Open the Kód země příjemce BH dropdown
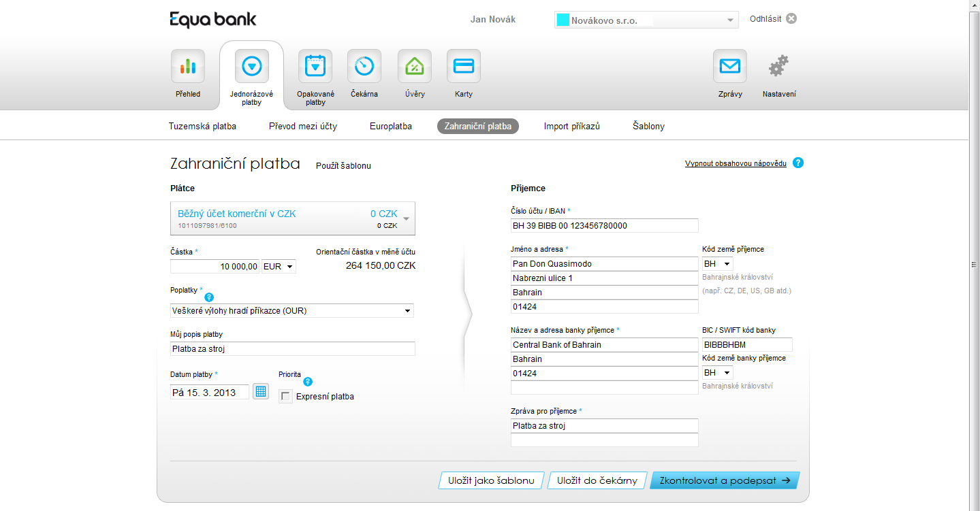 click(x=718, y=263)
